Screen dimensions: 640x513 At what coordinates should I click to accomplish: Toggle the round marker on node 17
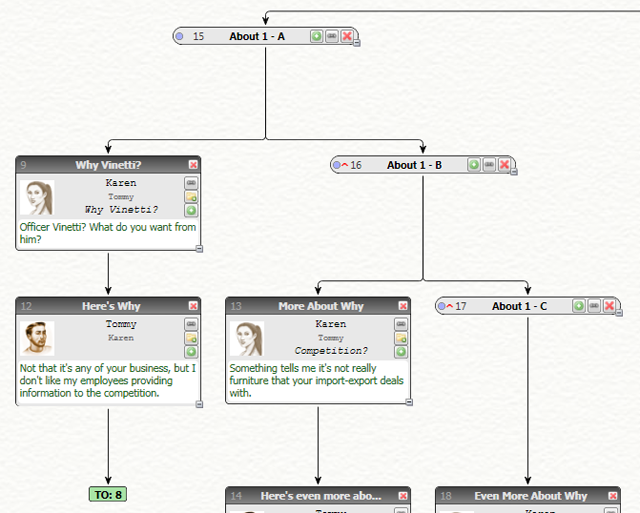pos(442,306)
